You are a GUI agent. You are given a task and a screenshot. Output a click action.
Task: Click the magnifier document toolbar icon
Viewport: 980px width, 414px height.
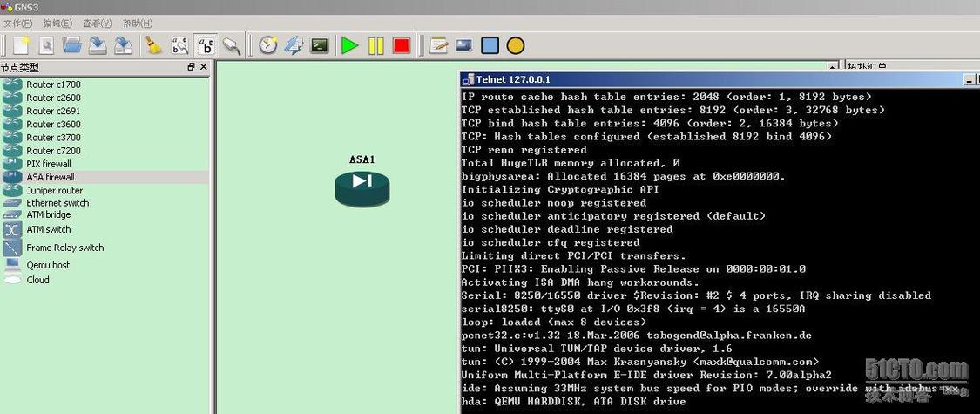tap(47, 45)
